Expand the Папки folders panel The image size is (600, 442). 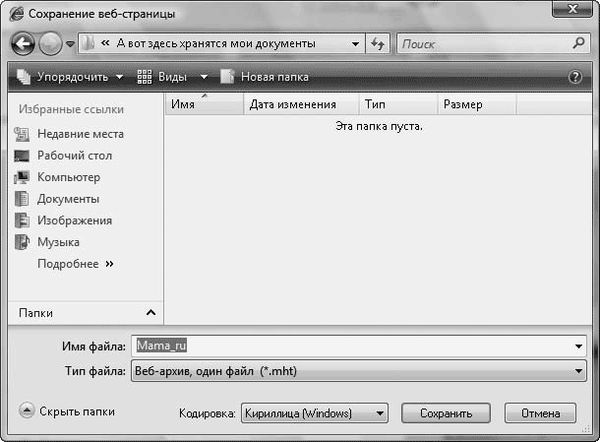click(150, 314)
